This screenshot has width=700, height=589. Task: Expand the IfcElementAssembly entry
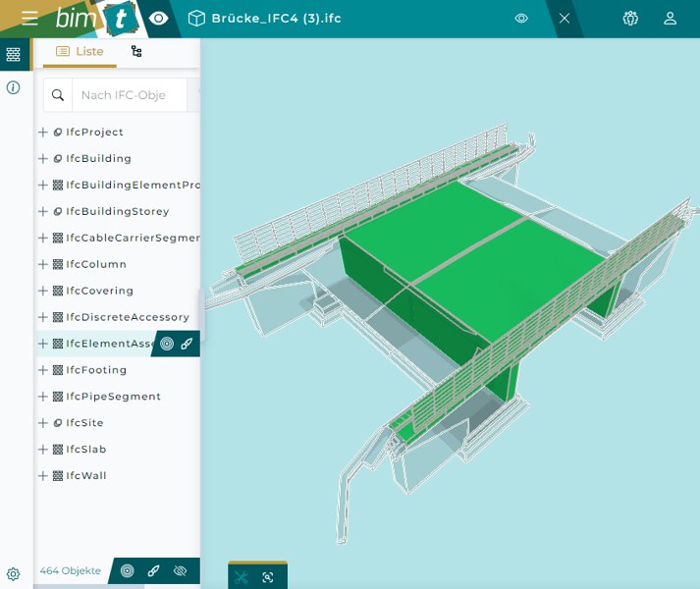[43, 344]
